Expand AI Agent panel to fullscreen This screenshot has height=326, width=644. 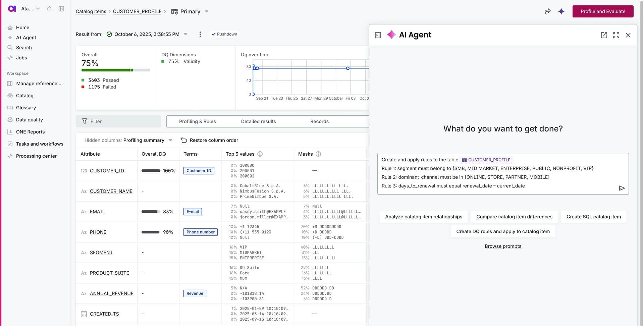(616, 35)
